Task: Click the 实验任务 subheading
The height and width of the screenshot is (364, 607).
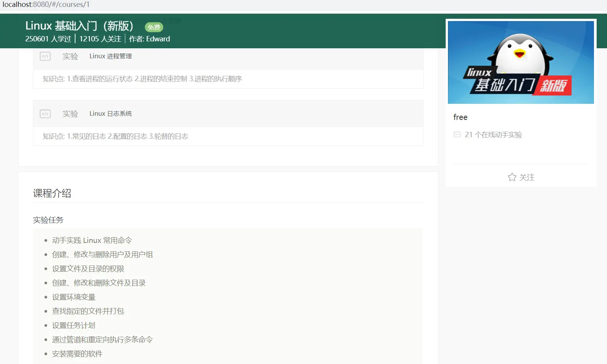Action: 48,220
